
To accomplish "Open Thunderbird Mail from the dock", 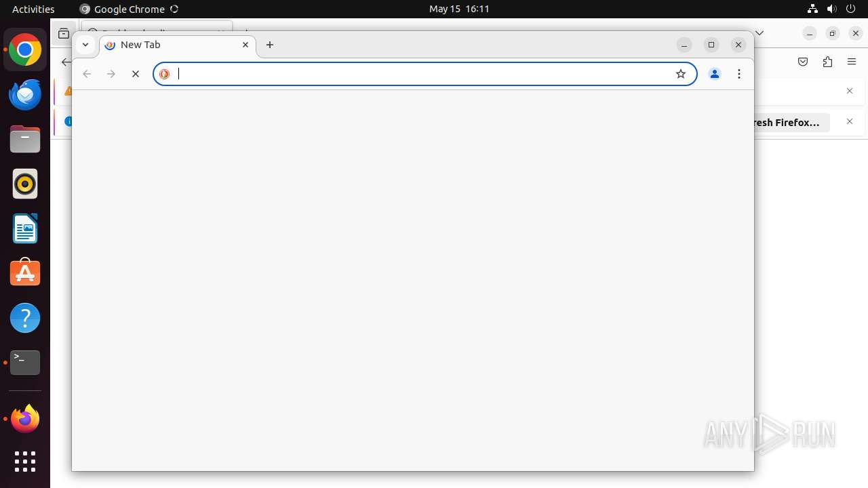I will click(25, 95).
